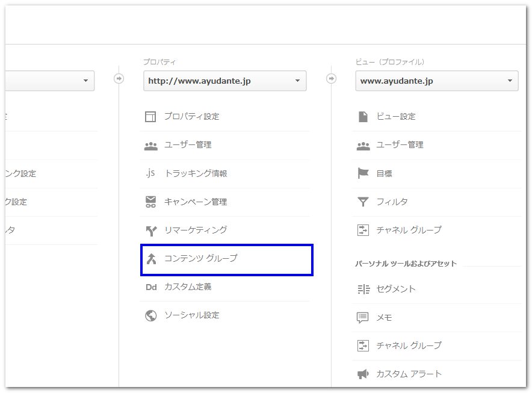Open チャネル グループ directly below フィルタ
The height and width of the screenshot is (393, 532).
(x=409, y=230)
